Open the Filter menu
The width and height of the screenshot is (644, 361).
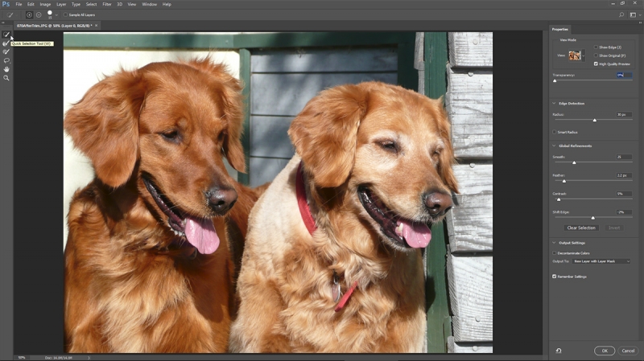(107, 4)
